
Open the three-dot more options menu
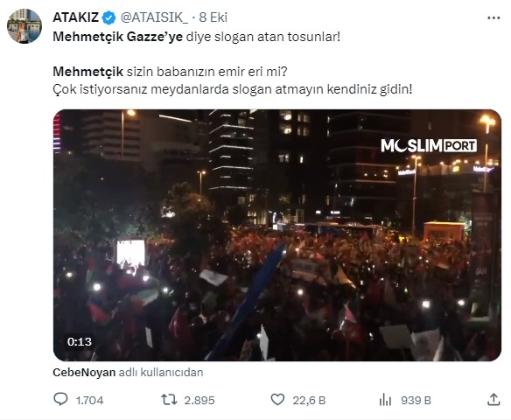click(493, 17)
